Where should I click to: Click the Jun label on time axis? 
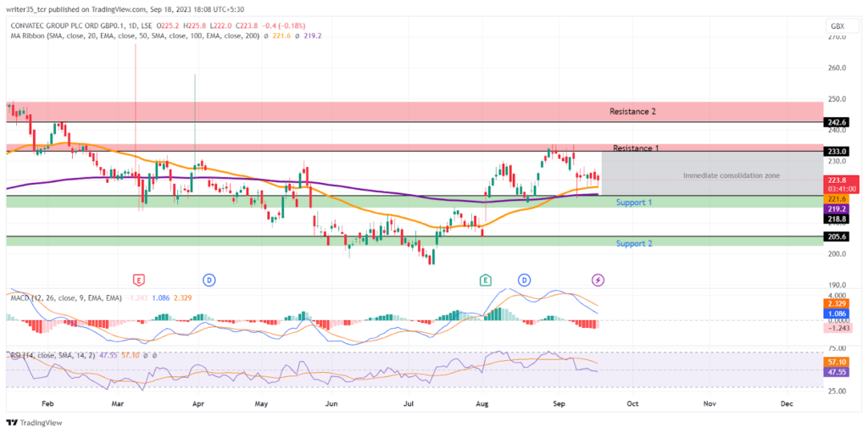[331, 403]
